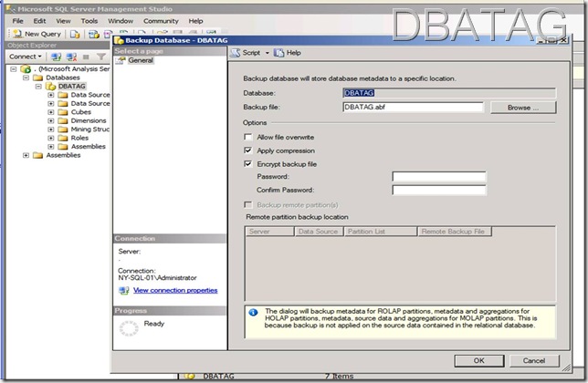Enable Allow file overwrite checkbox

click(247, 137)
